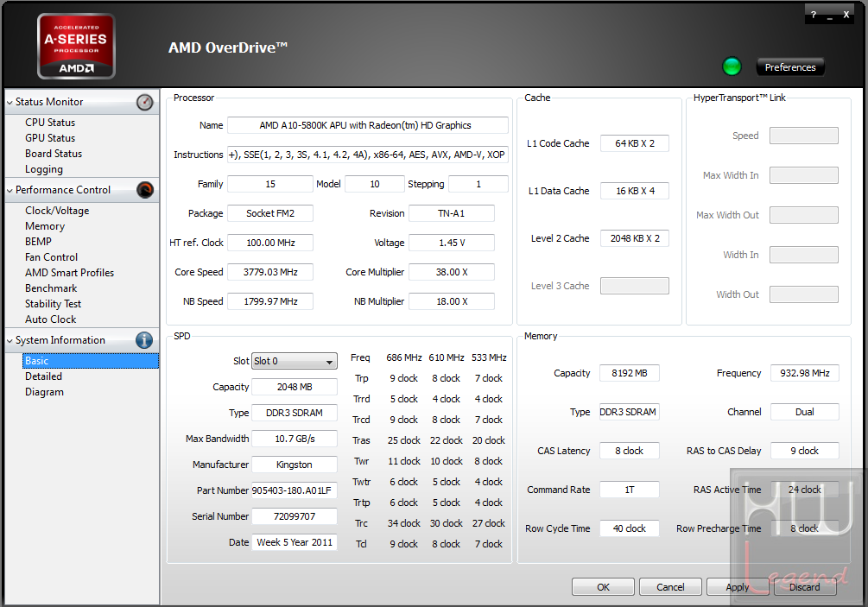
Task: Open the Stability Test page
Action: [53, 303]
